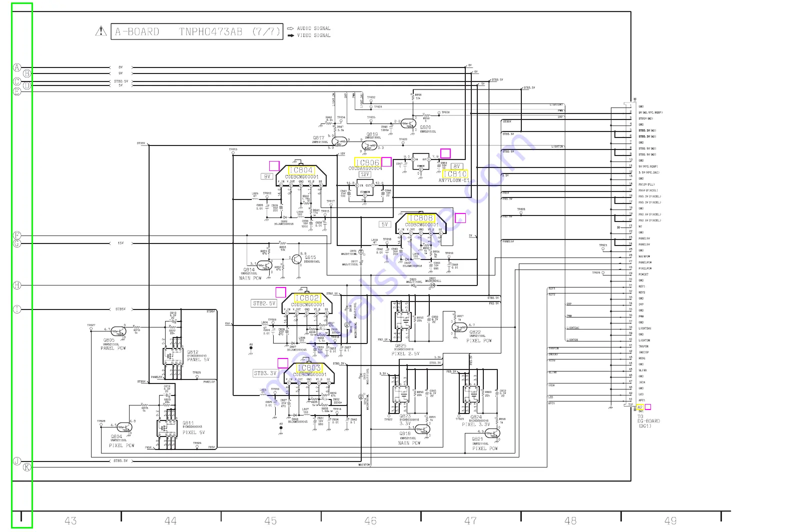Click the TO DG-BOARD (DG1) text
The height and width of the screenshot is (532, 792).
(648, 421)
